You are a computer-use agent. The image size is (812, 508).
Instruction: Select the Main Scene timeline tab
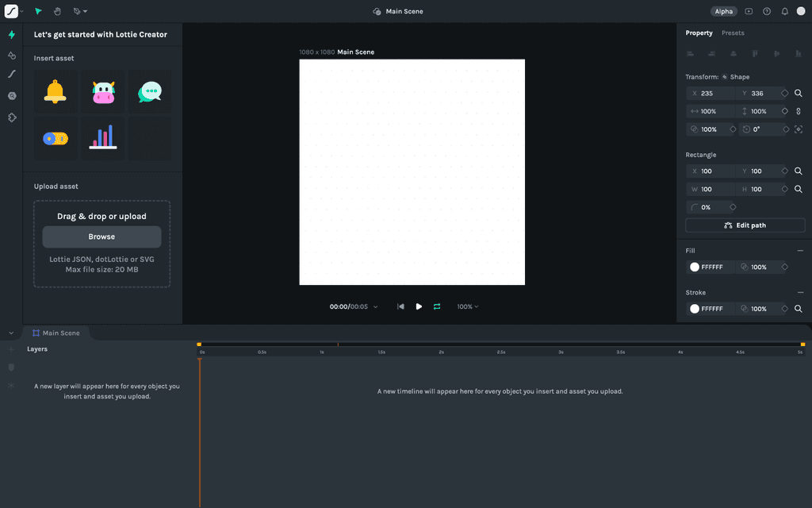pyautogui.click(x=56, y=333)
